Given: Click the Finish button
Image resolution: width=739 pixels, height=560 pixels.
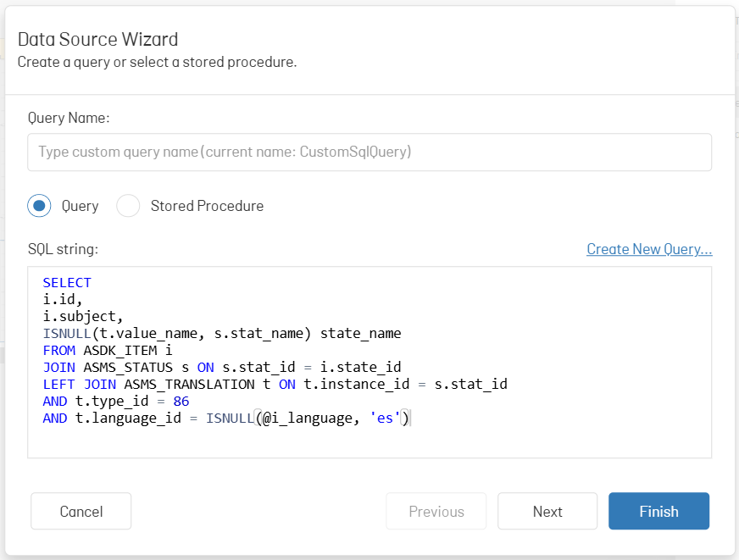Looking at the screenshot, I should point(658,511).
